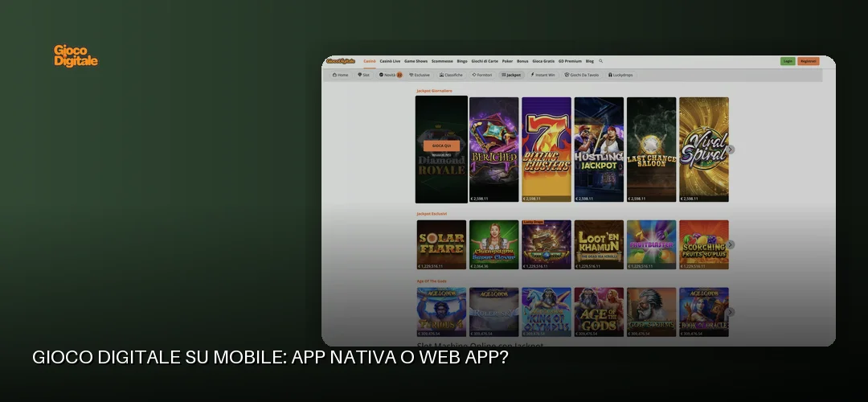Click the Age Of The Gods section heading
The width and height of the screenshot is (868, 402).
[432, 281]
